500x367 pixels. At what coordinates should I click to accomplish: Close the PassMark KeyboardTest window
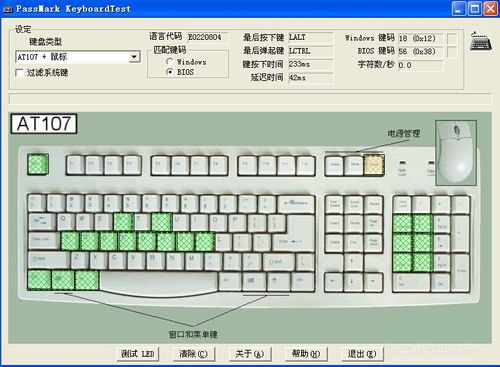(491, 9)
